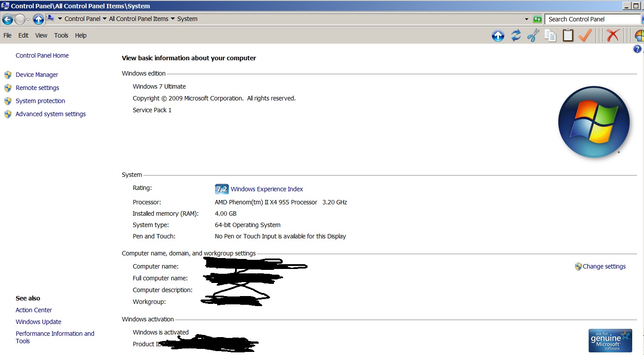Screen dimensions: 644x355
Task: Click the blue double-arrow sync toolbar icon
Action: (x=516, y=35)
